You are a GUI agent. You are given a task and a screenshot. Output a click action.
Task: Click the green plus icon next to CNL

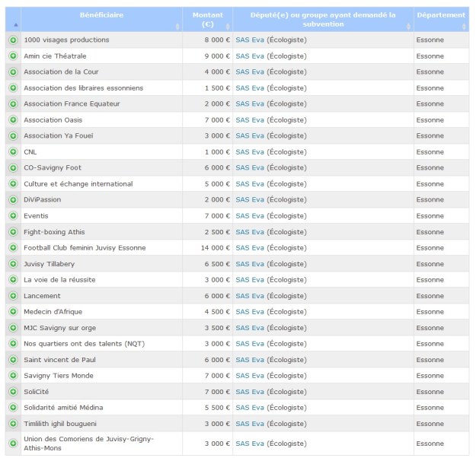coord(13,151)
